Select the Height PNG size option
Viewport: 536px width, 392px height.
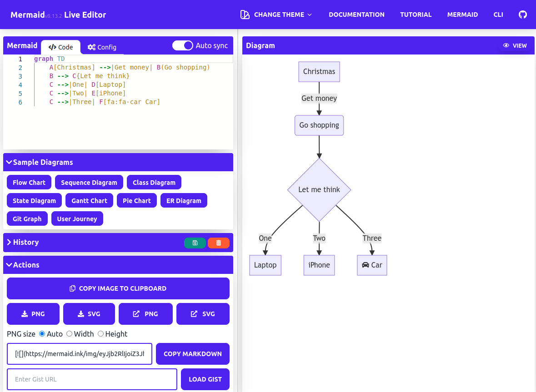point(101,334)
